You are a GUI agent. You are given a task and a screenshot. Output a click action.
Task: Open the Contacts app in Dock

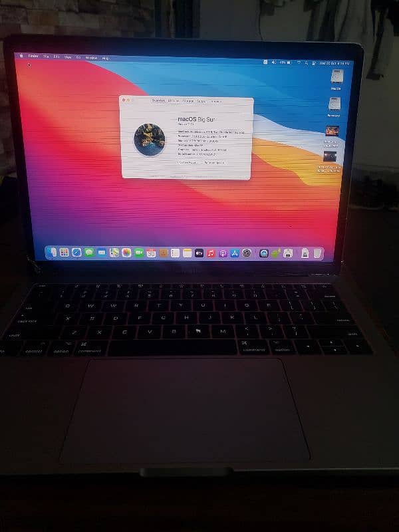click(163, 253)
